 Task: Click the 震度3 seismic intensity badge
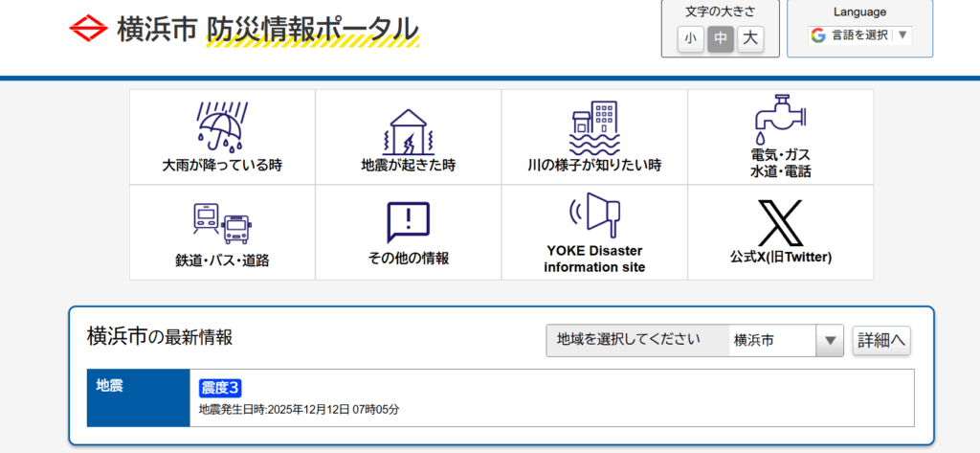pos(220,388)
